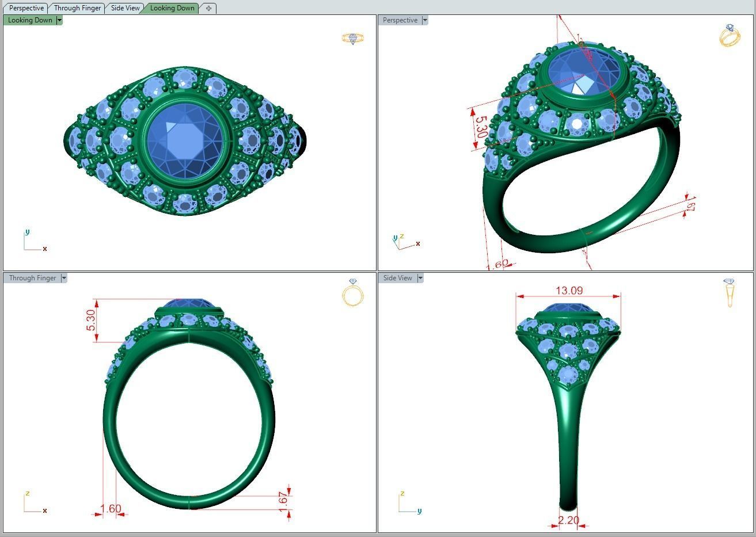Image resolution: width=756 pixels, height=537 pixels.
Task: Select the 5.30 height dimension in Through Finger view
Action: (x=90, y=320)
